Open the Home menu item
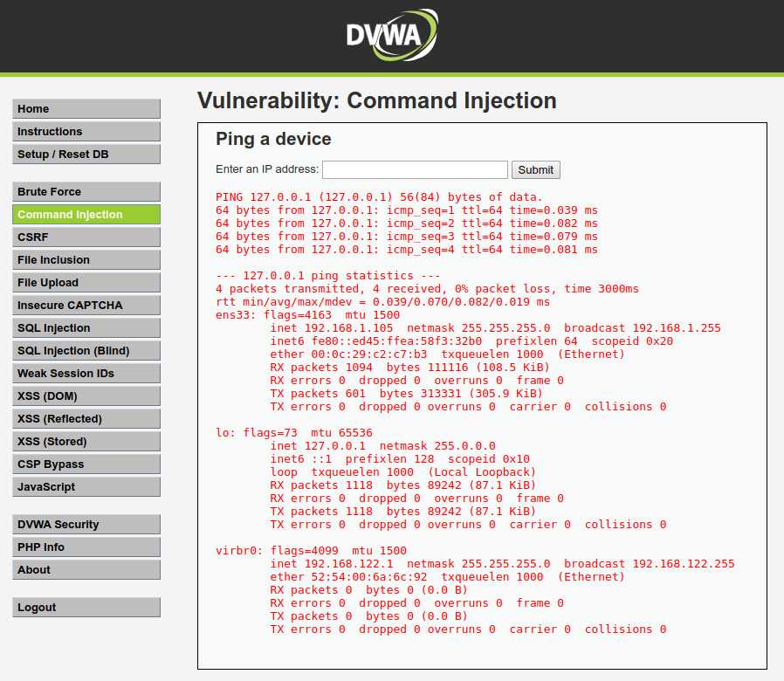 86,108
